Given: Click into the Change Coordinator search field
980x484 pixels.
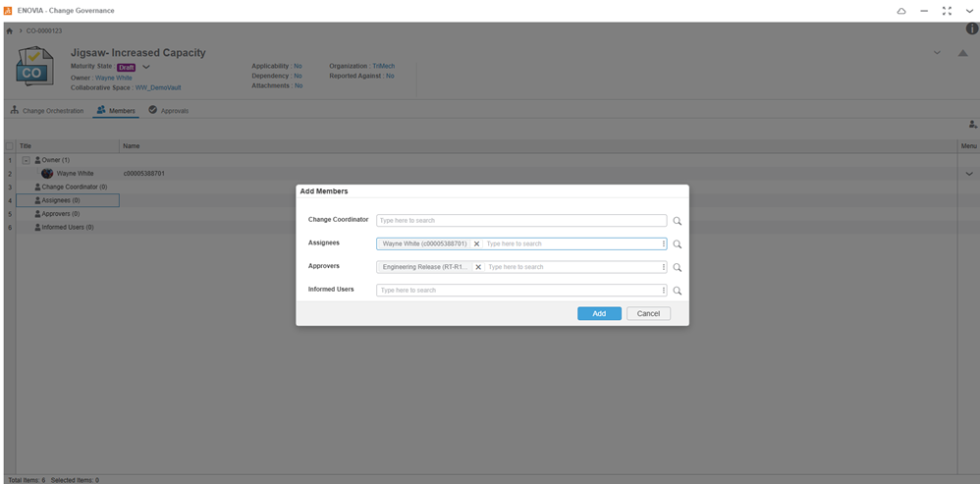Looking at the screenshot, I should click(520, 221).
